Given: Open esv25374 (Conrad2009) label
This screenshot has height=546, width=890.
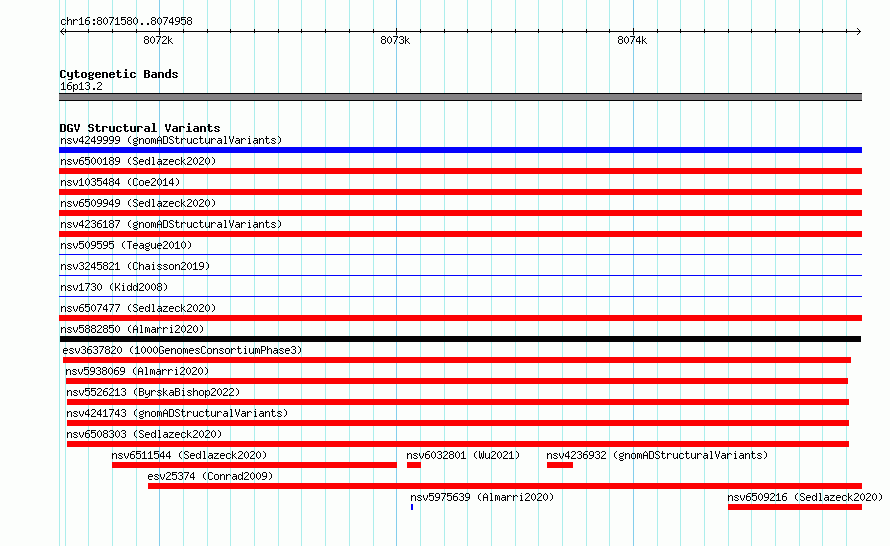Looking at the screenshot, I should point(210,476).
